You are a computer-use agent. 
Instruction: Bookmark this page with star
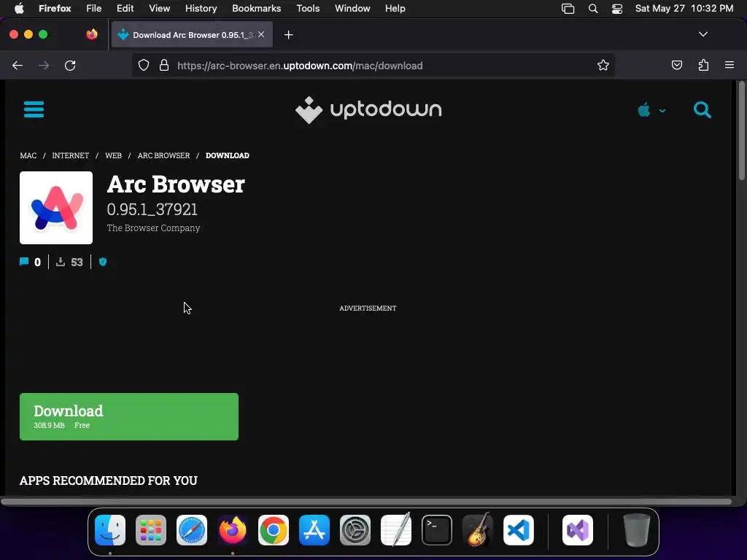click(x=603, y=65)
